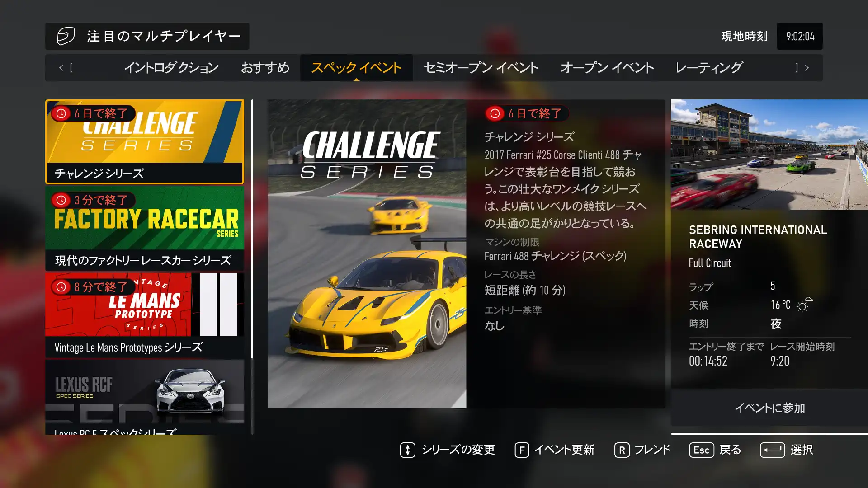This screenshot has height=488, width=868.
Task: Click the イベント更新 label
Action: (564, 450)
